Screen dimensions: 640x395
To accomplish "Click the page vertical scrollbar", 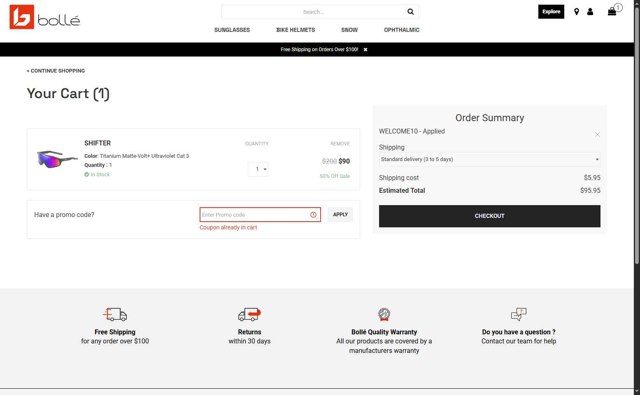I will (637, 135).
